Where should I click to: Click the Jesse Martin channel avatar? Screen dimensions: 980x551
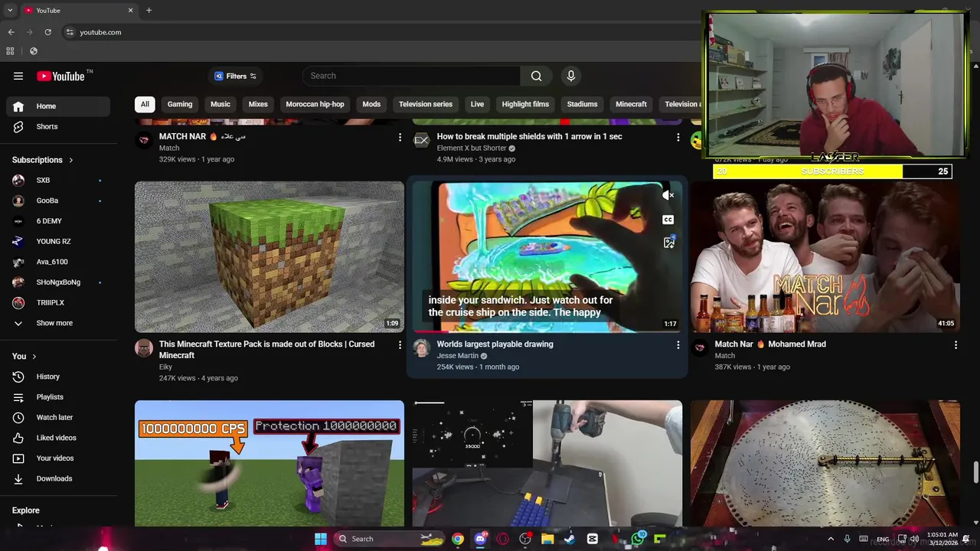(x=422, y=348)
